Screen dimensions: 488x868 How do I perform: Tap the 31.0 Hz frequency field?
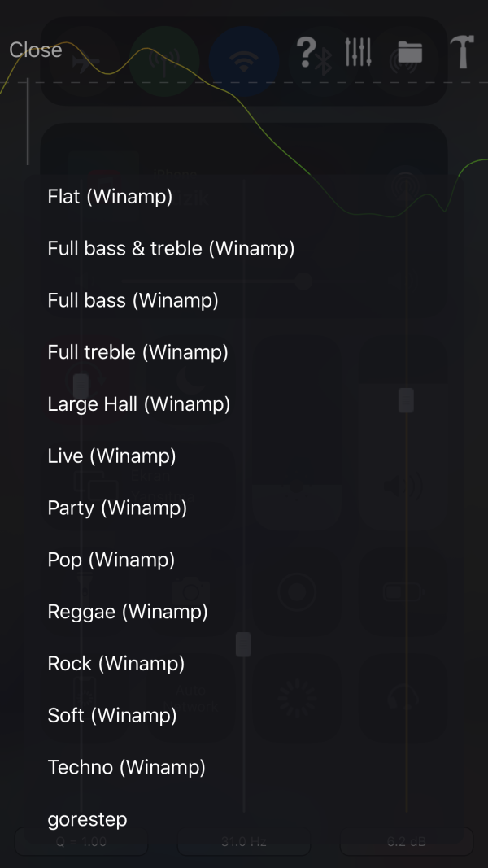[x=244, y=842]
